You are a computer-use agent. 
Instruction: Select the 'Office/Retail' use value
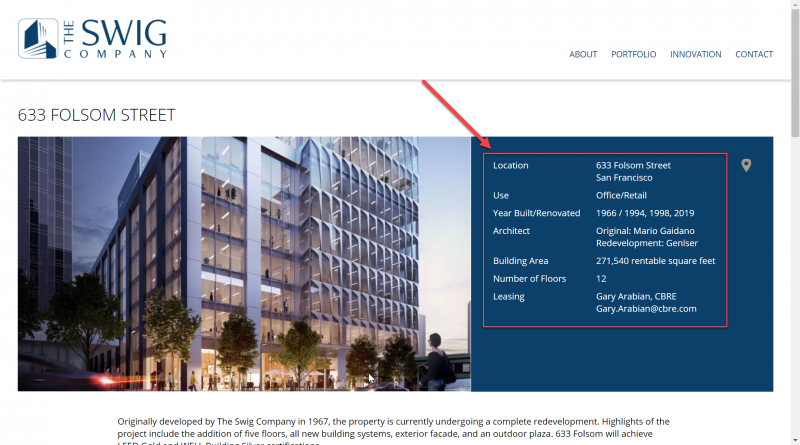click(x=621, y=195)
